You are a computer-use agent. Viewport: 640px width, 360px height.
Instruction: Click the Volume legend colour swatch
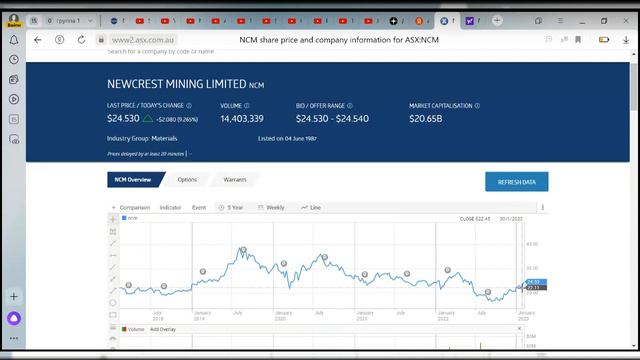click(124, 329)
